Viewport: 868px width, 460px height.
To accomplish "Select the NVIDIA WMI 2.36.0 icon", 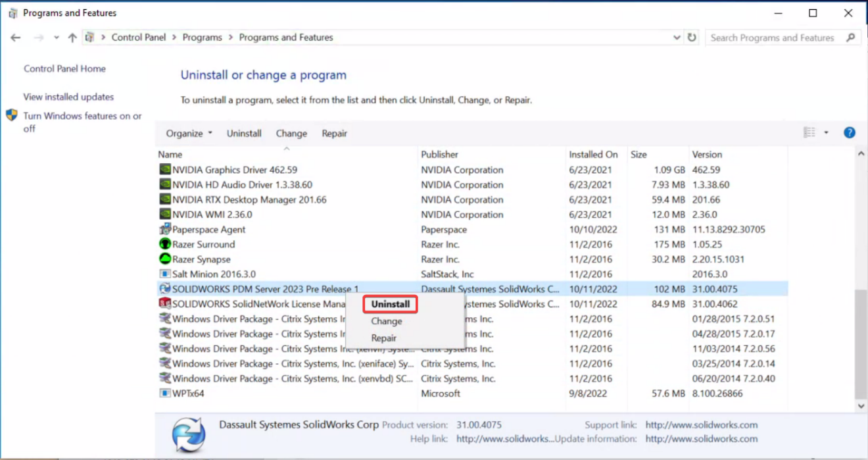I will click(165, 215).
